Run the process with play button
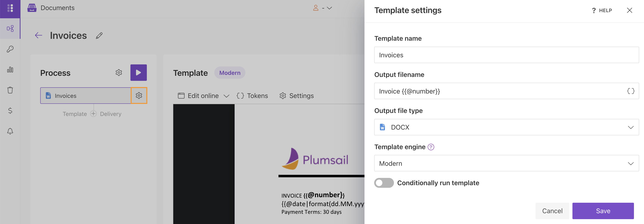Viewport: 644px width, 224px height. (x=138, y=73)
